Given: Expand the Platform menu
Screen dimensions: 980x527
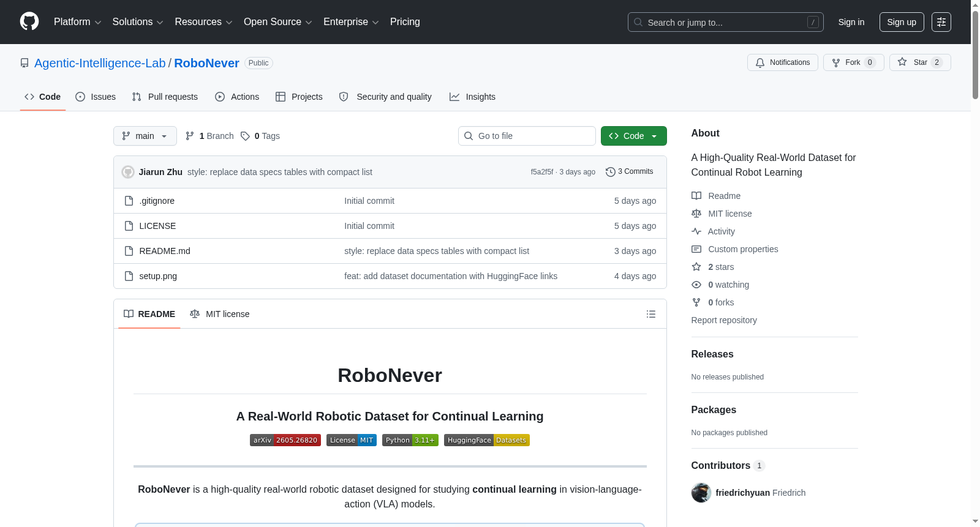Looking at the screenshot, I should coord(78,22).
